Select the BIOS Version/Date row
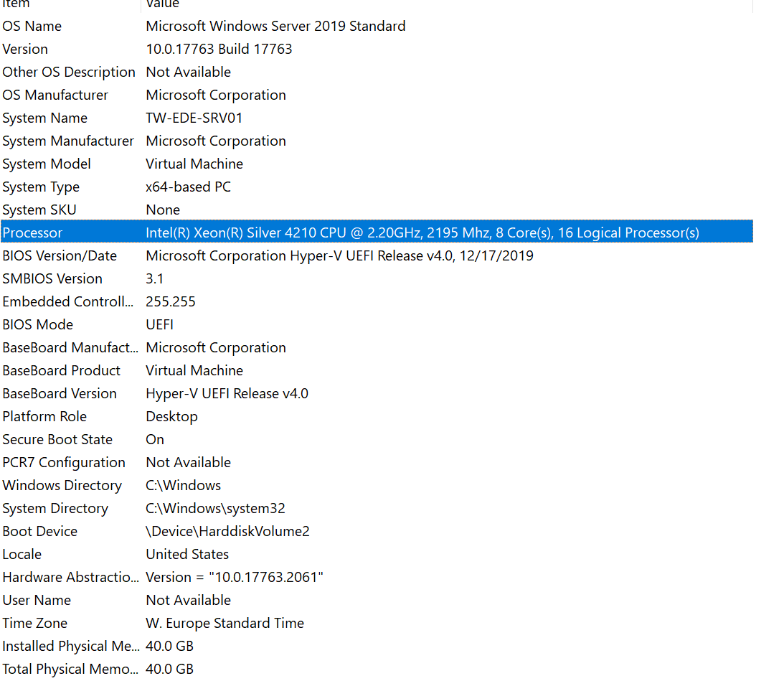 [60, 256]
